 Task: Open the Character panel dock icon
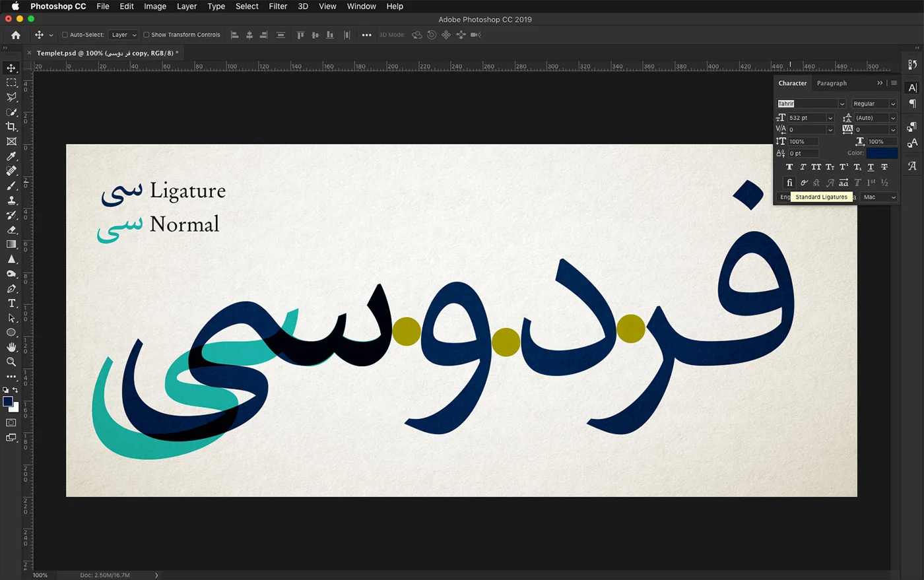point(912,88)
